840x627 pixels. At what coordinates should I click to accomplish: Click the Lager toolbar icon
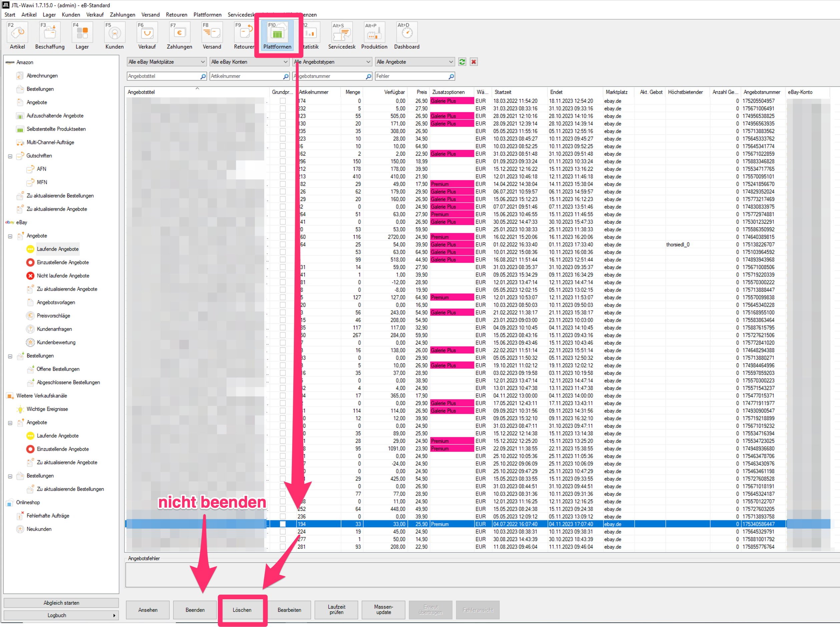(82, 33)
